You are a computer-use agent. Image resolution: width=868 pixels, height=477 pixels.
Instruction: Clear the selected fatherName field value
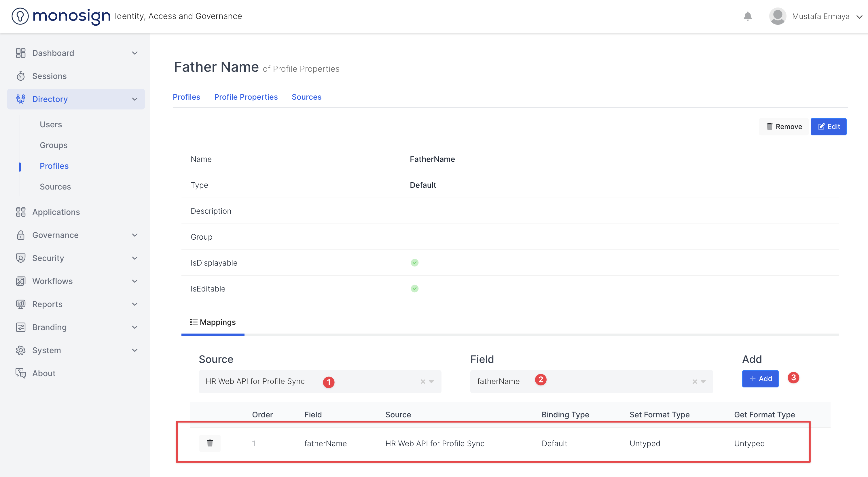[x=694, y=382]
